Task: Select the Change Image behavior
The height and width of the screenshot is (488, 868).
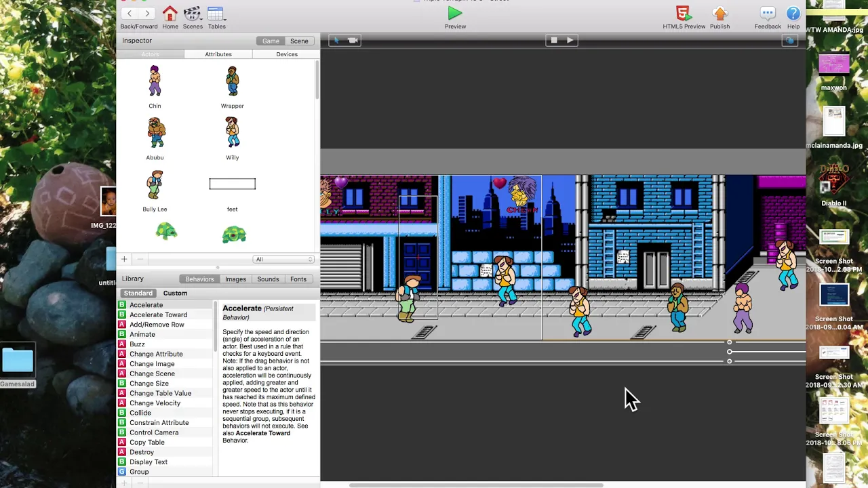Action: (x=165, y=364)
